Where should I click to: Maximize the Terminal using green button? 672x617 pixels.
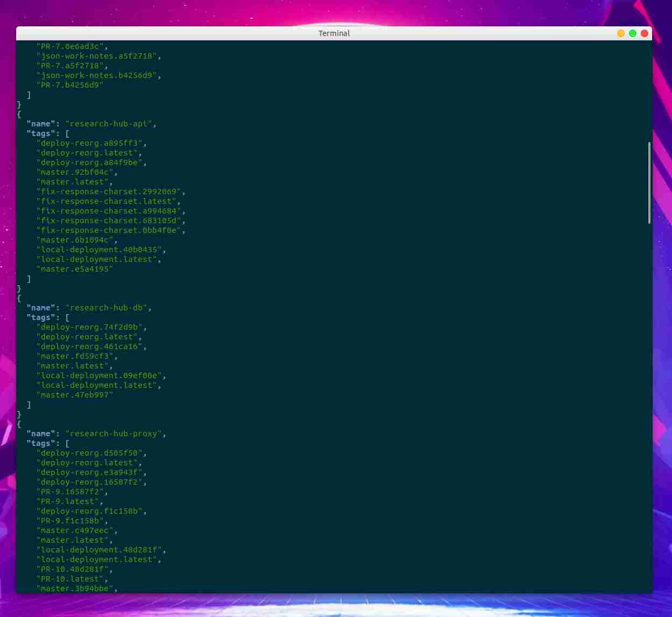pos(632,33)
